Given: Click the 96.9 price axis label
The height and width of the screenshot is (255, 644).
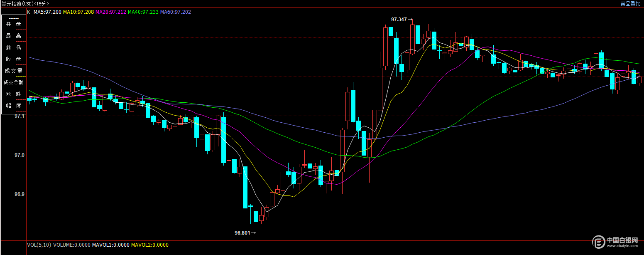Looking at the screenshot, I should (x=20, y=194).
